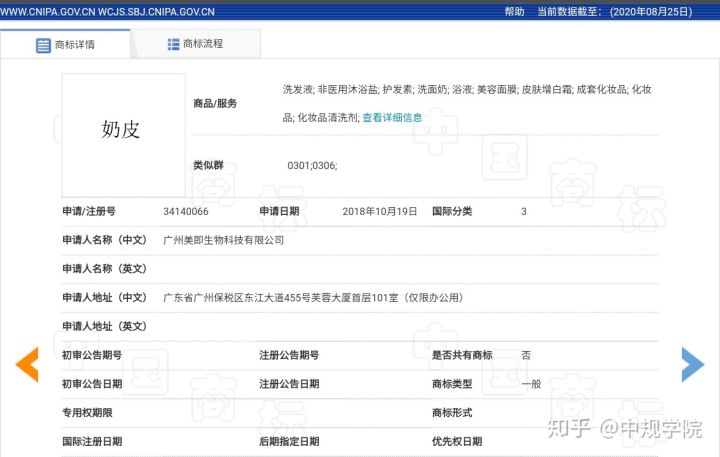The image size is (720, 457).
Task: Click the 是否共有商标 value 否
Action: [526, 355]
